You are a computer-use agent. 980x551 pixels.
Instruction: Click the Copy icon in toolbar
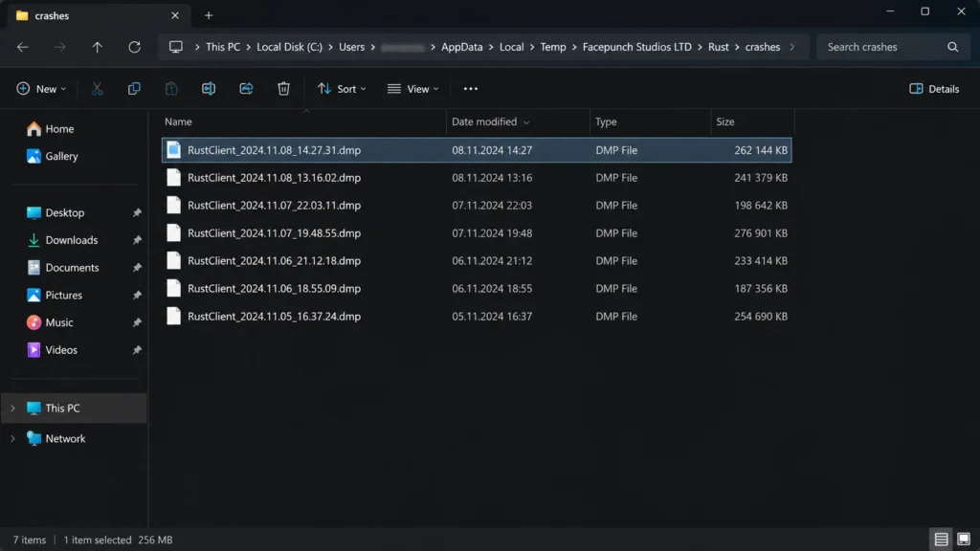134,89
